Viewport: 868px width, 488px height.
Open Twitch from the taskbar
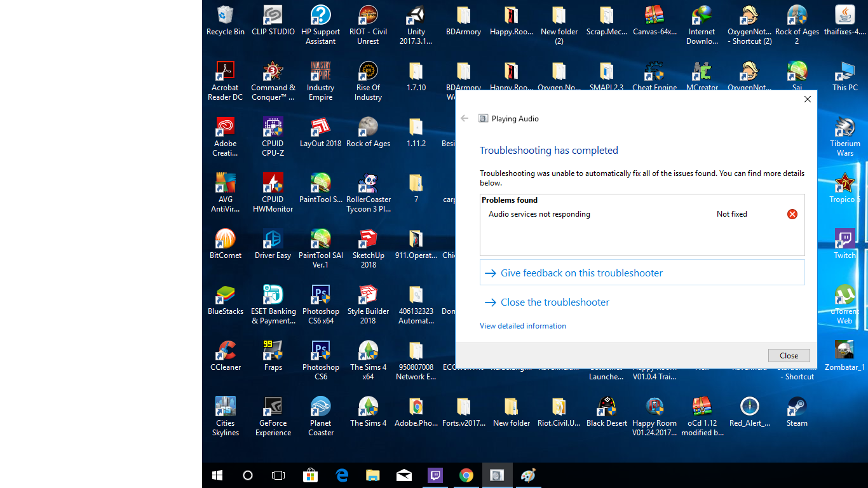[435, 475]
